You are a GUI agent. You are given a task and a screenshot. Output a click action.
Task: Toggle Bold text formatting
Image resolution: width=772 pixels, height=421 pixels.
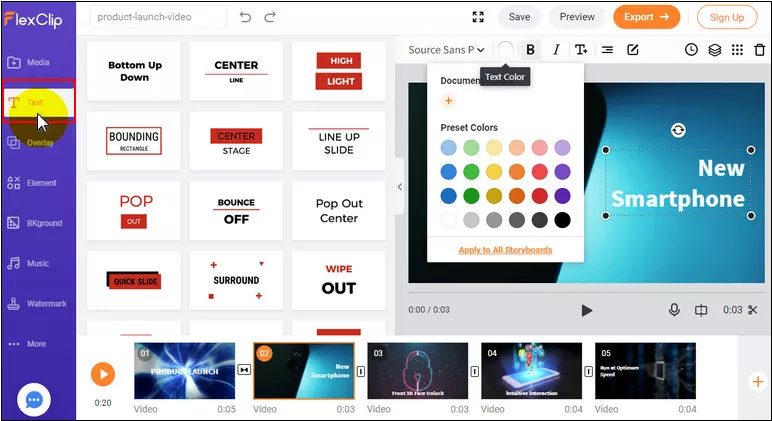[530, 50]
